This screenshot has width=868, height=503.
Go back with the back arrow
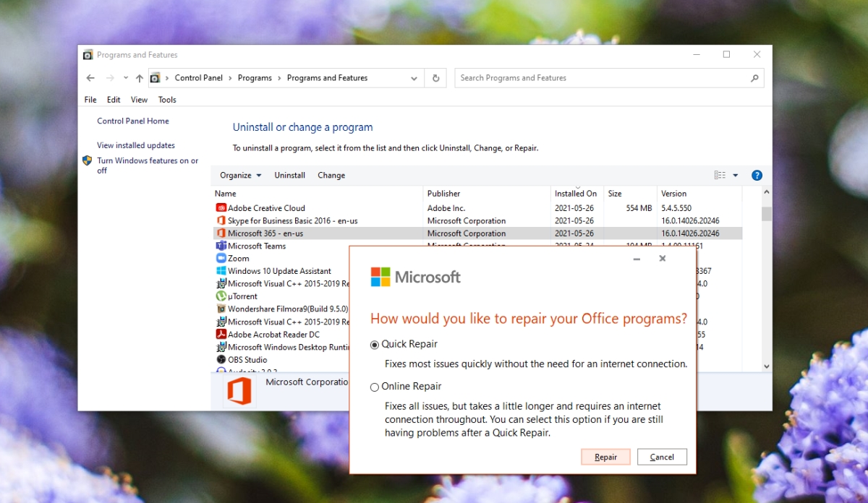click(90, 78)
